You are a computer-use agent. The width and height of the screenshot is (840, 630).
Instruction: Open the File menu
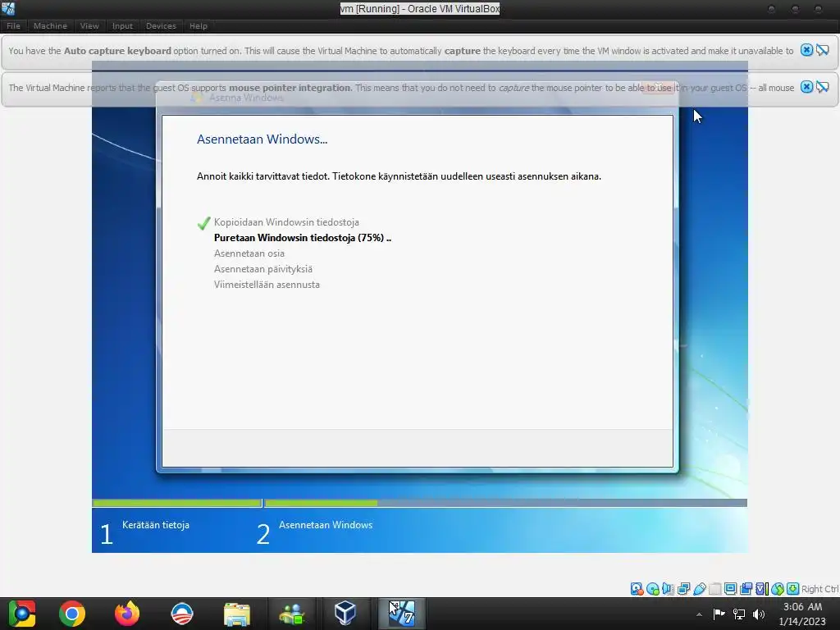(13, 25)
